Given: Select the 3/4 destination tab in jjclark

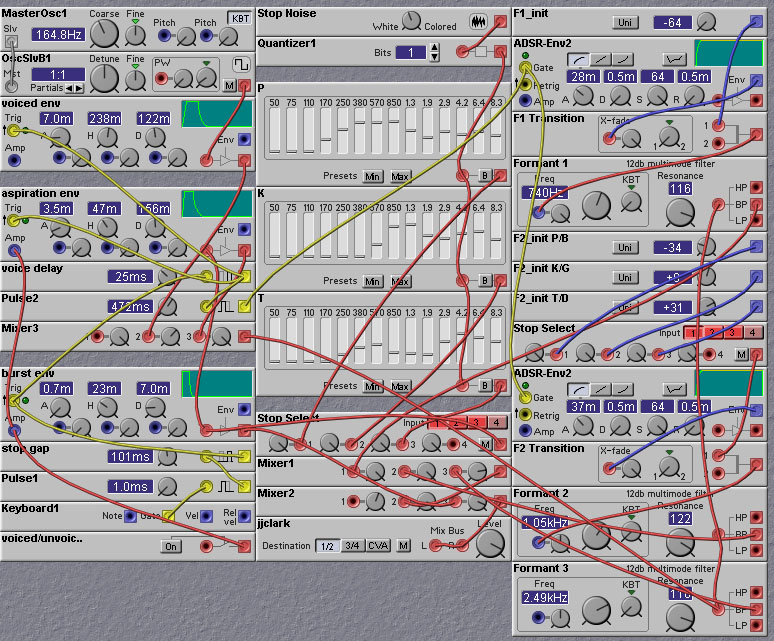Looking at the screenshot, I should point(351,545).
